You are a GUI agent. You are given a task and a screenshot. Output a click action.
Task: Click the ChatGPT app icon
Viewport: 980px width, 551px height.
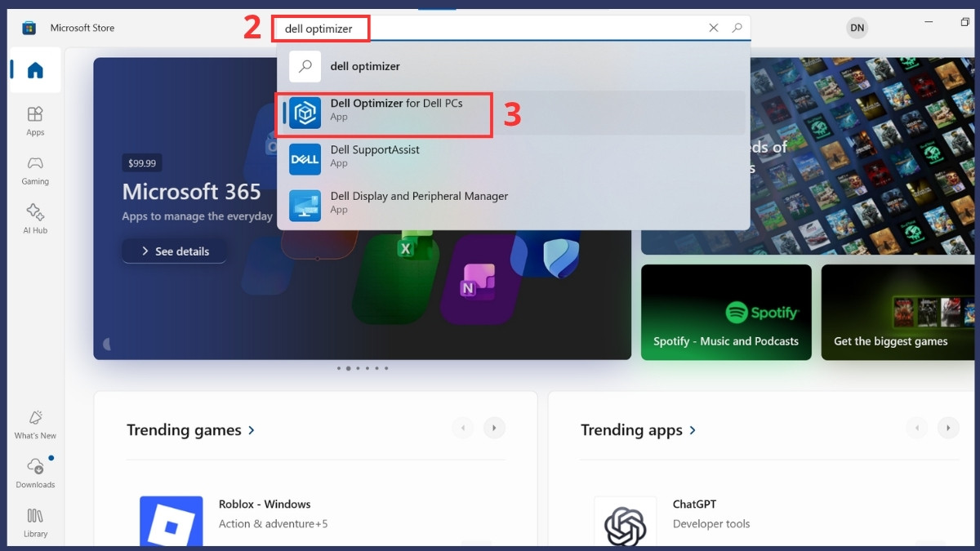coord(625,521)
